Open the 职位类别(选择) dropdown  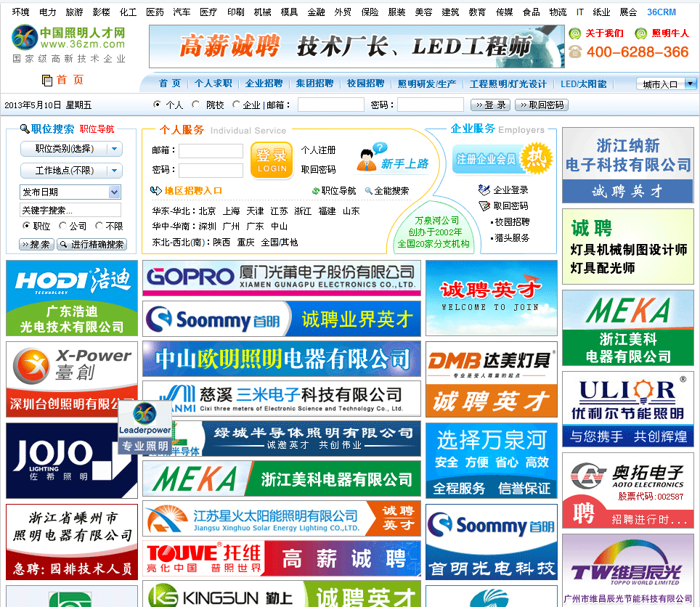click(x=71, y=149)
